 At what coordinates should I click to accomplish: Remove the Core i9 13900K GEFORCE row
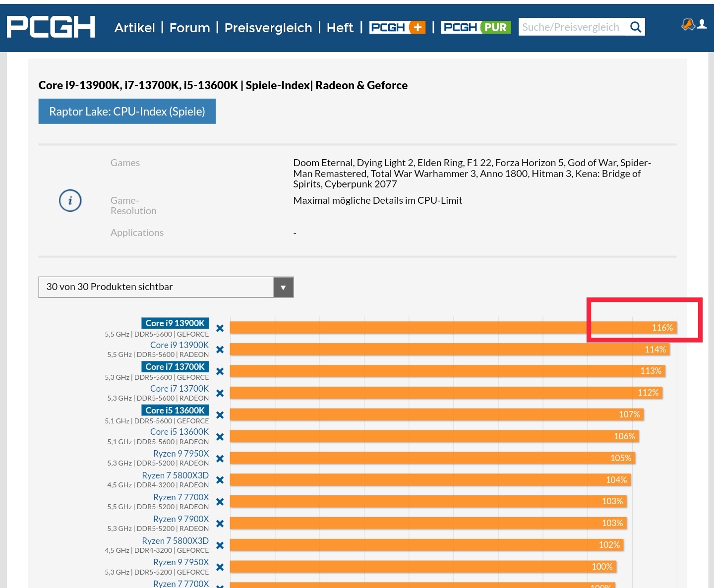(220, 328)
